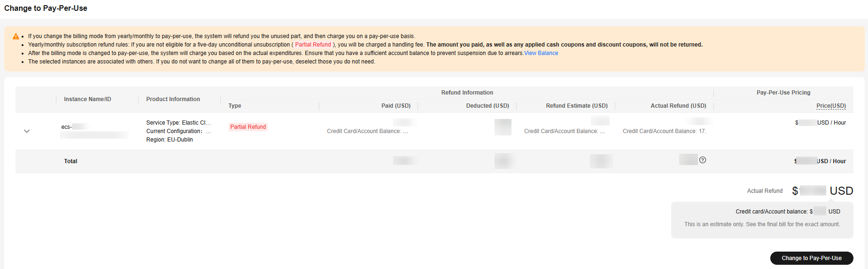Click the Instance Name/ID column header
This screenshot has width=868, height=269.
[87, 99]
